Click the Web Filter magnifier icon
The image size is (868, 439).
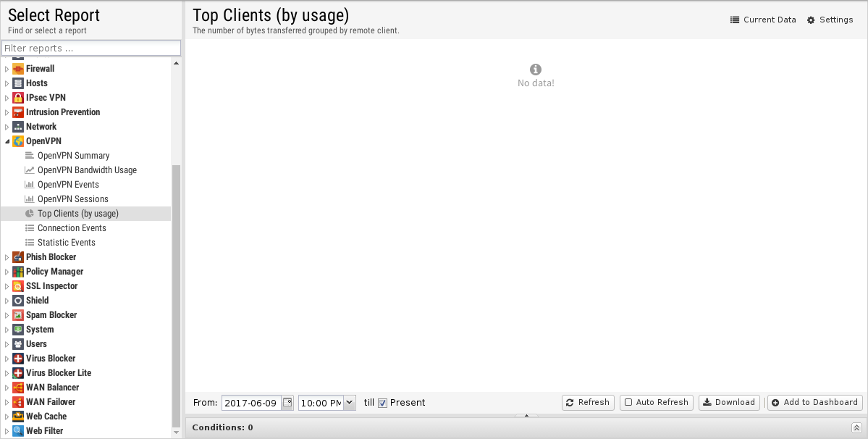[x=17, y=431]
